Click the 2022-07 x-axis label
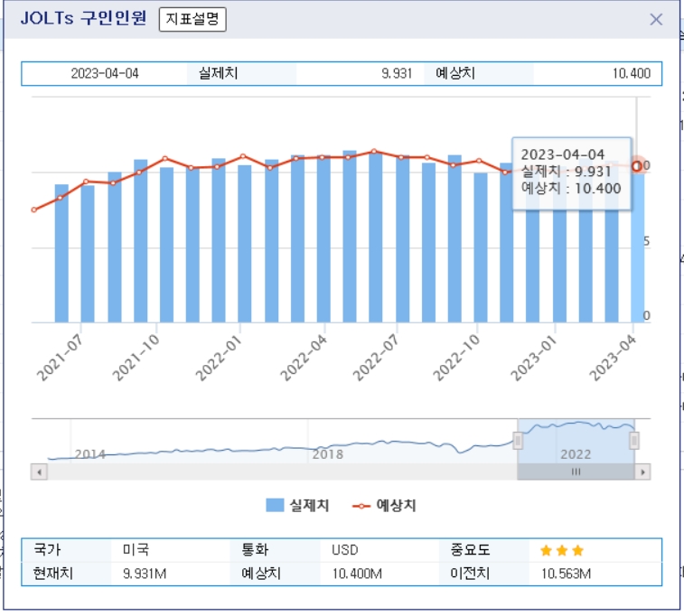The height and width of the screenshot is (616, 684). tap(376, 358)
